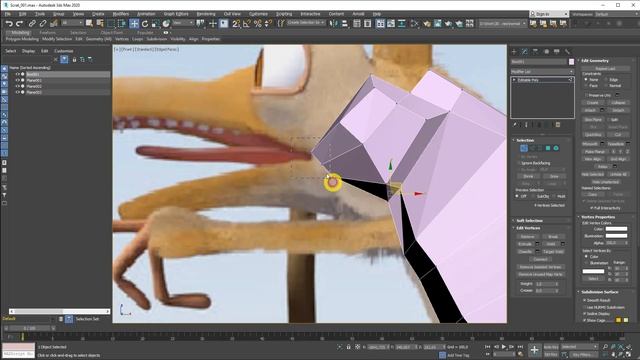Click the Mirror tool icon

point(333,24)
